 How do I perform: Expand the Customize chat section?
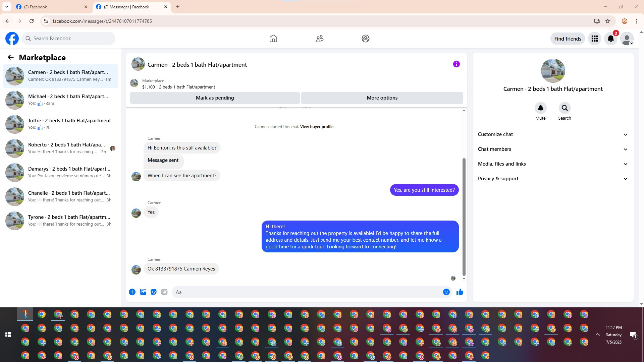[552, 134]
